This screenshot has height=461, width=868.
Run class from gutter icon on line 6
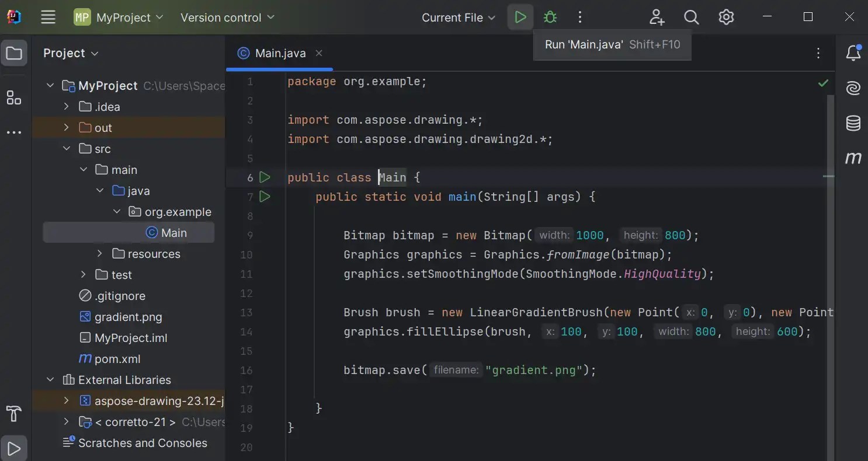pyautogui.click(x=265, y=177)
